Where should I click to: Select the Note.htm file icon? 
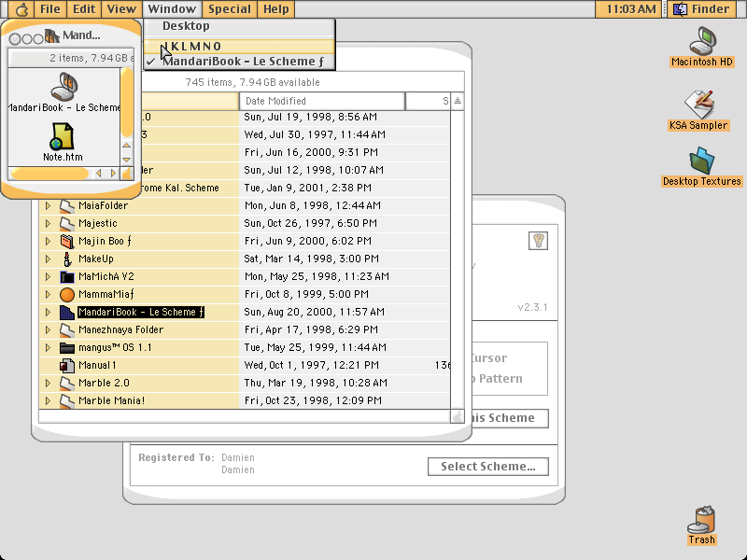coord(62,136)
